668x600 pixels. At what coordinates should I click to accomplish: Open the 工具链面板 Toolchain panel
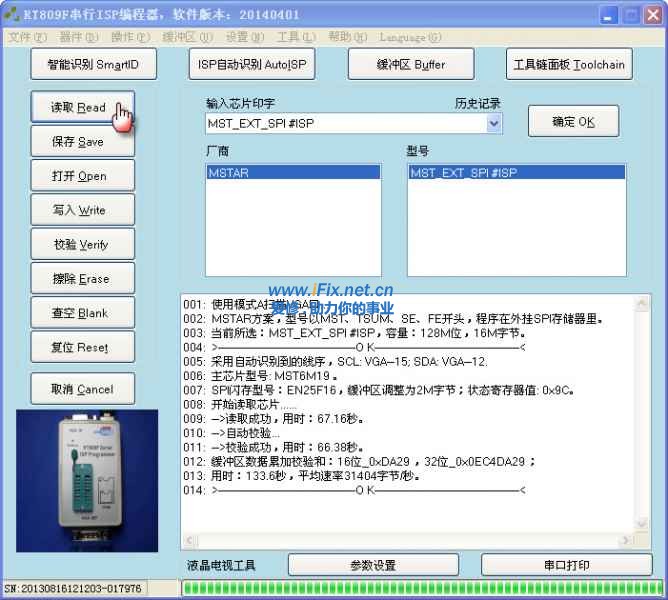click(x=569, y=65)
